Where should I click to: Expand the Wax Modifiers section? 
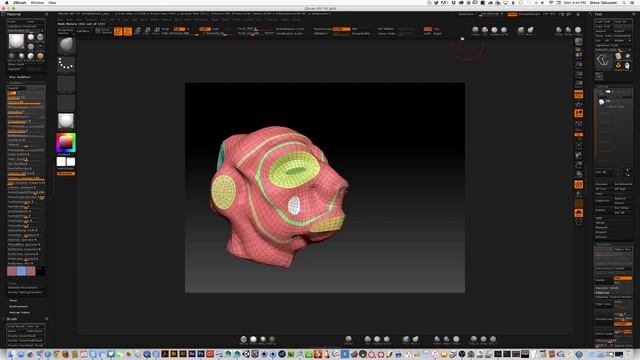[x=20, y=77]
